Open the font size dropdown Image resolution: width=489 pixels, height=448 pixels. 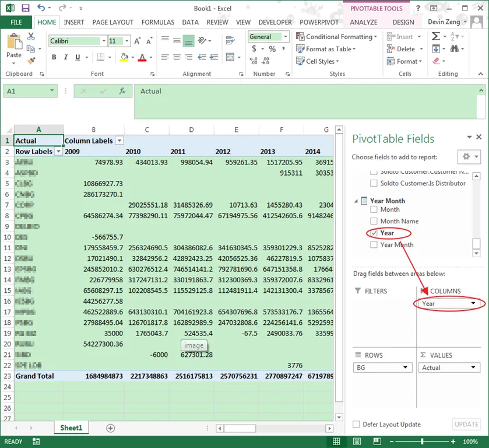click(x=127, y=41)
